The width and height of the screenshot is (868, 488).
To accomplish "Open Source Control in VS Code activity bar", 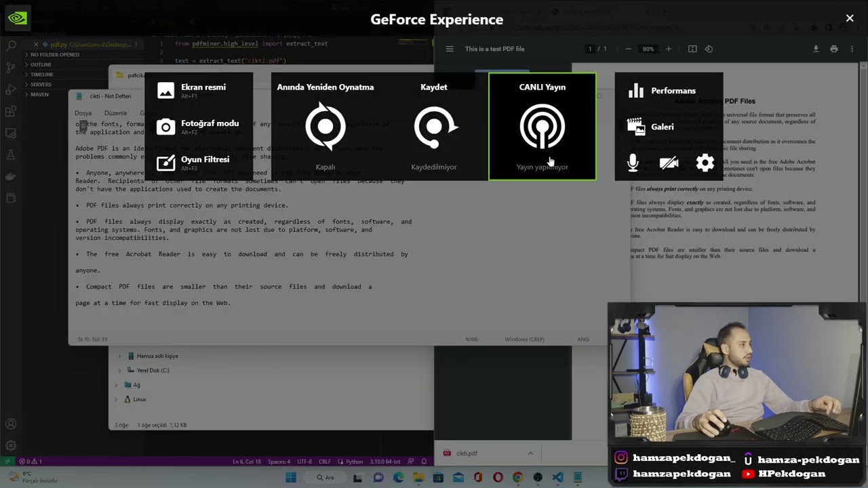I will point(11,68).
